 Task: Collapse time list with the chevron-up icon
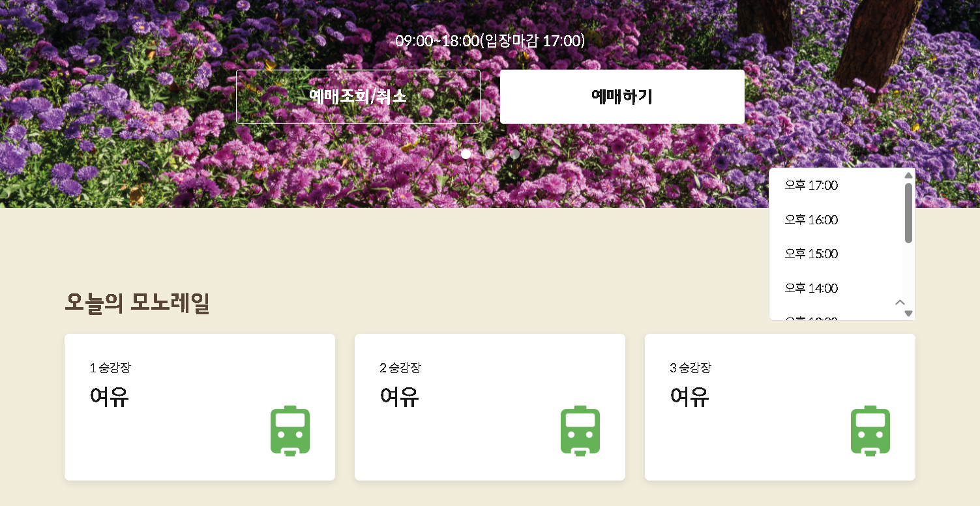[900, 302]
